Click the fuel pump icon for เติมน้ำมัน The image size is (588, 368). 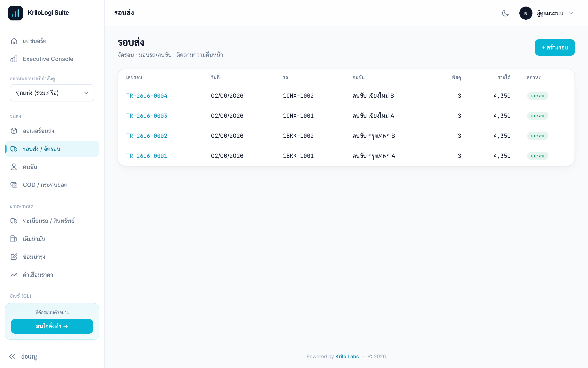click(14, 239)
